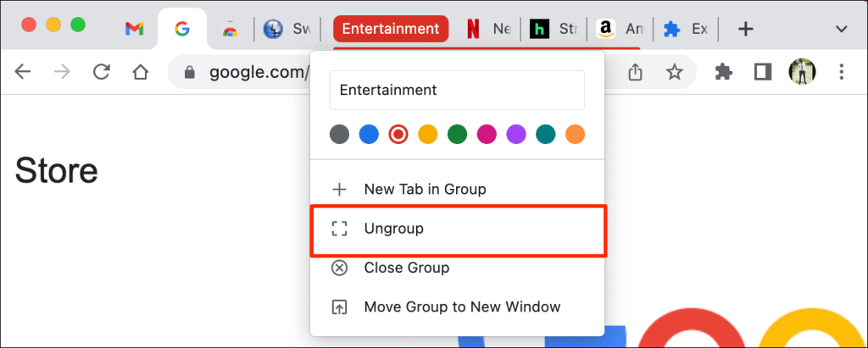
Task: Select the purple group color swatch
Action: (516, 134)
